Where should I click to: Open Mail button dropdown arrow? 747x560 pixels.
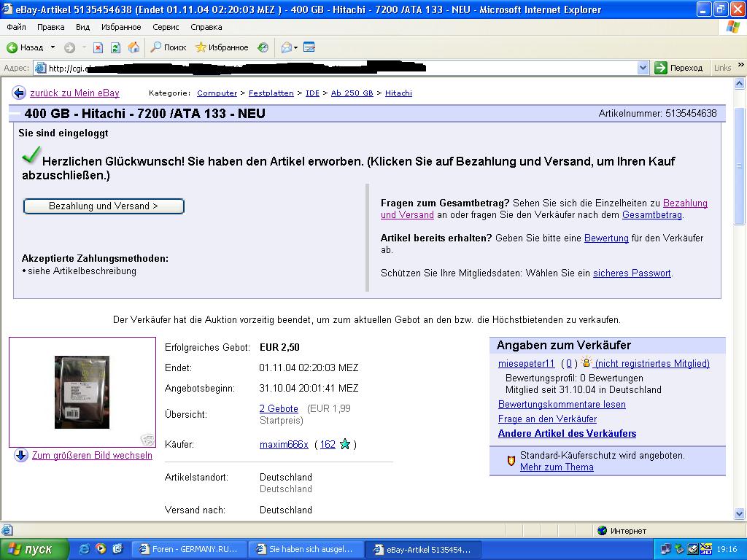tap(295, 47)
